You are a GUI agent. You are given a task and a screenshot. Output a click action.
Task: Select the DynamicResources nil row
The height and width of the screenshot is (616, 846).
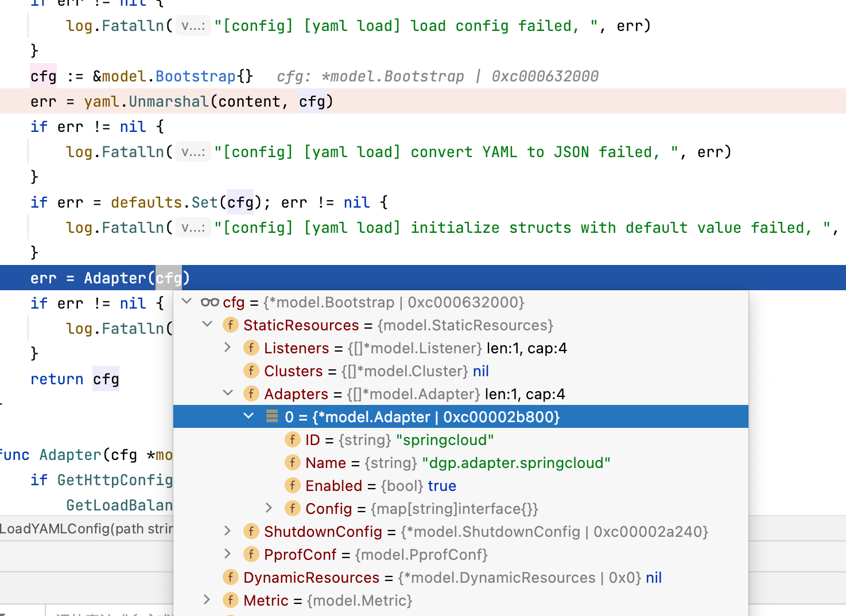point(461,578)
